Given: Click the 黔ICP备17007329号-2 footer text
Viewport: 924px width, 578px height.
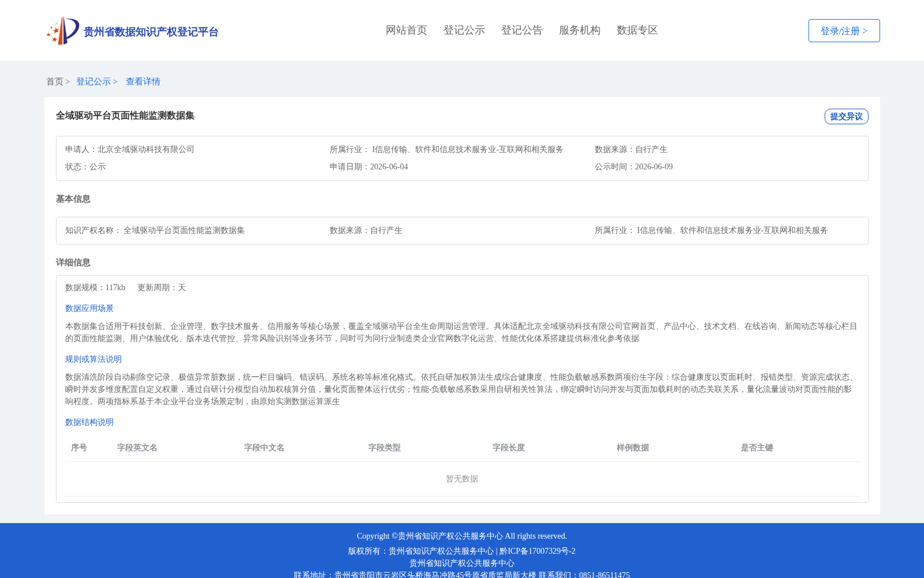Looking at the screenshot, I should [x=538, y=551].
